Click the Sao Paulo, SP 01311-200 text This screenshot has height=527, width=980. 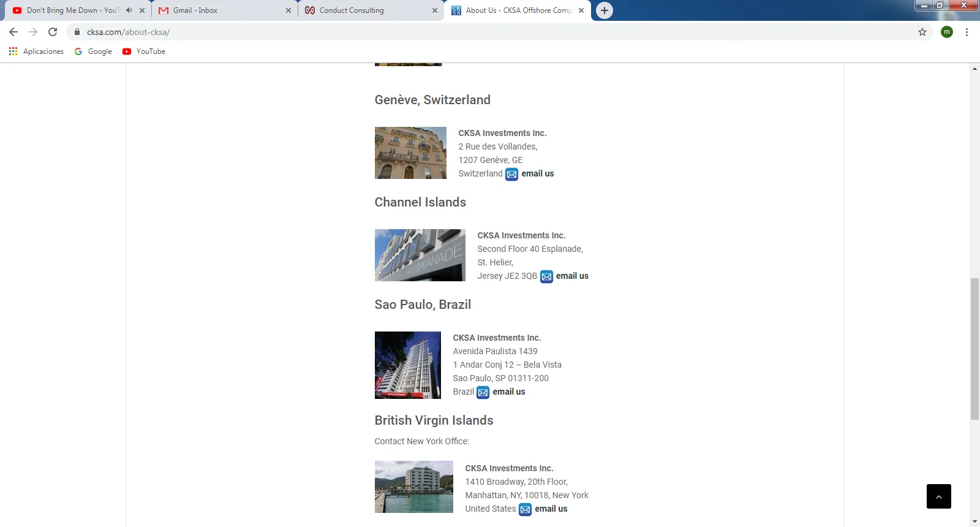click(500, 378)
